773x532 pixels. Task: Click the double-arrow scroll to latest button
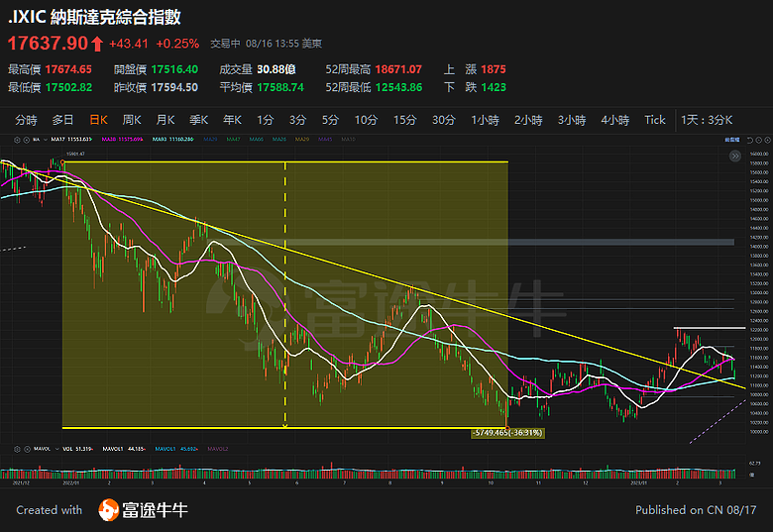pyautogui.click(x=735, y=156)
